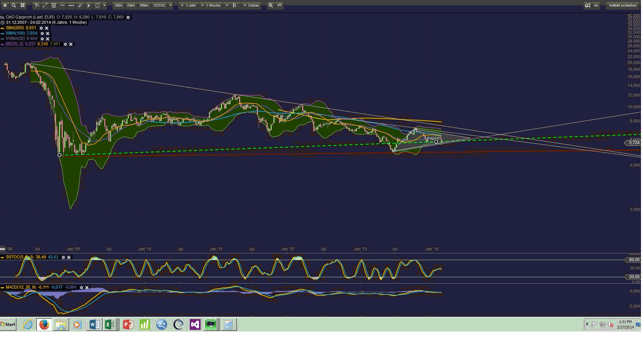This screenshot has width=644, height=362.
Task: Toggle visibility of the SMA(200) indicator
Action: 41,28
